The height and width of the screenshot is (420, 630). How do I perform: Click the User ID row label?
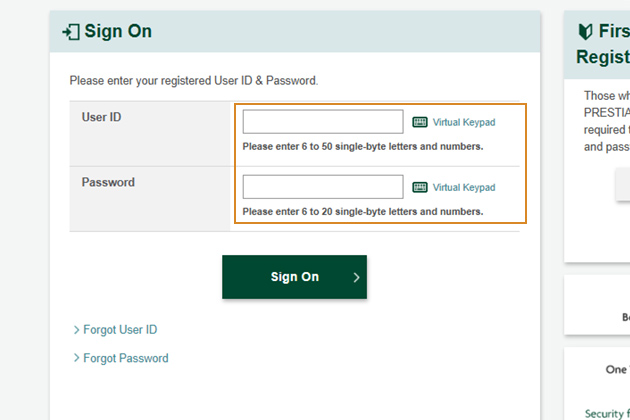tap(102, 118)
